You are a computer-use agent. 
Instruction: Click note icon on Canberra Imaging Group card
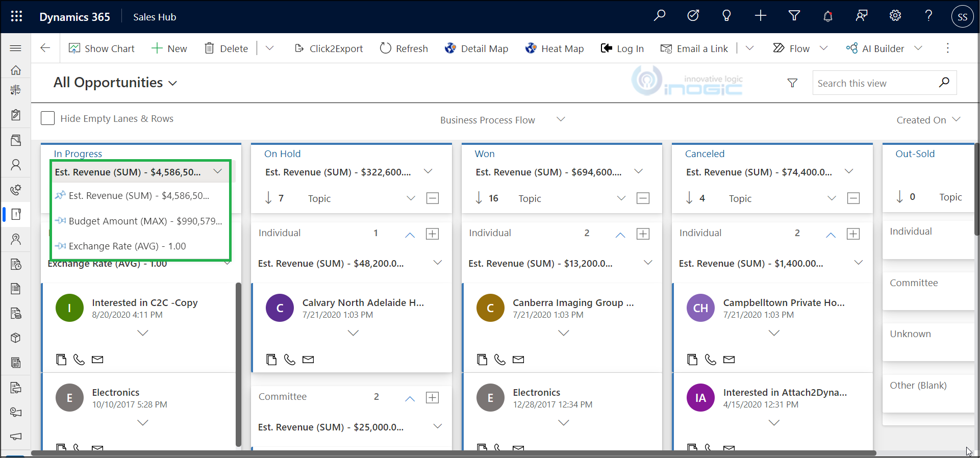(482, 360)
